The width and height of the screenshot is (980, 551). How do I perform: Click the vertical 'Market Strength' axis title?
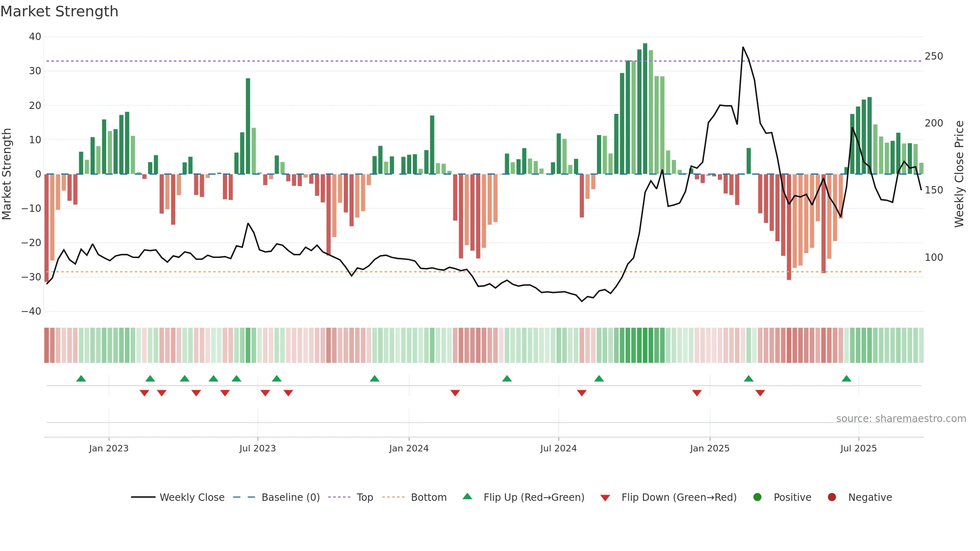pos(7,174)
